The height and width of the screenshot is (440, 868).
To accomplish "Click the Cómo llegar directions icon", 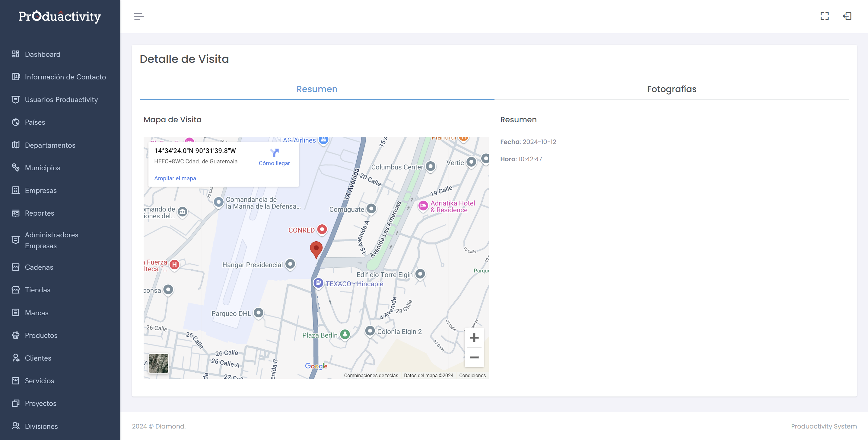I will point(274,153).
